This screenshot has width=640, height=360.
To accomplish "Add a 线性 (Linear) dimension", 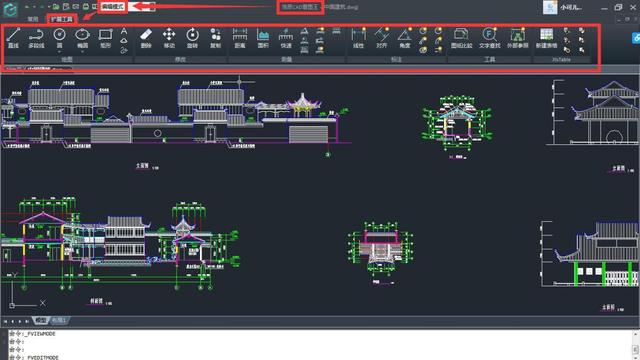I will click(x=358, y=38).
